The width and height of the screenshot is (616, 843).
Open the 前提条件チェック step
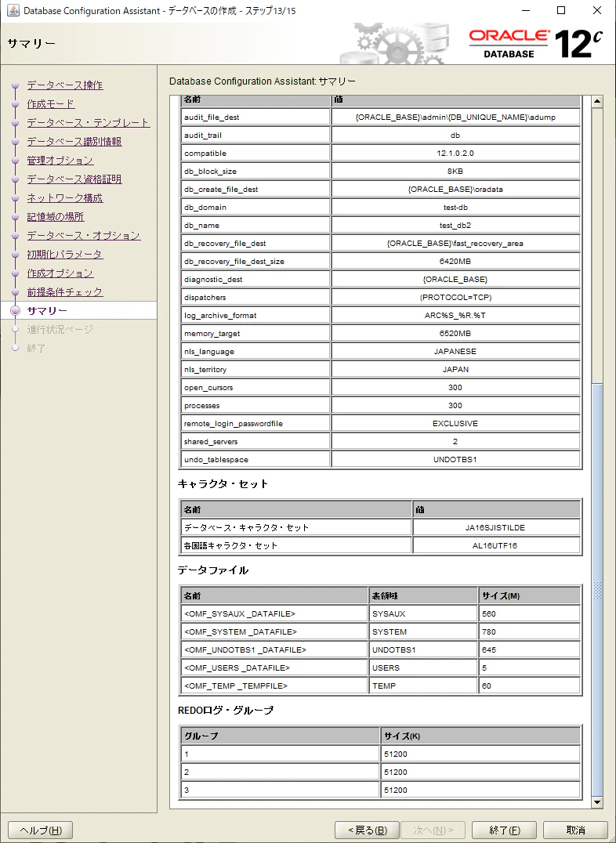point(65,292)
